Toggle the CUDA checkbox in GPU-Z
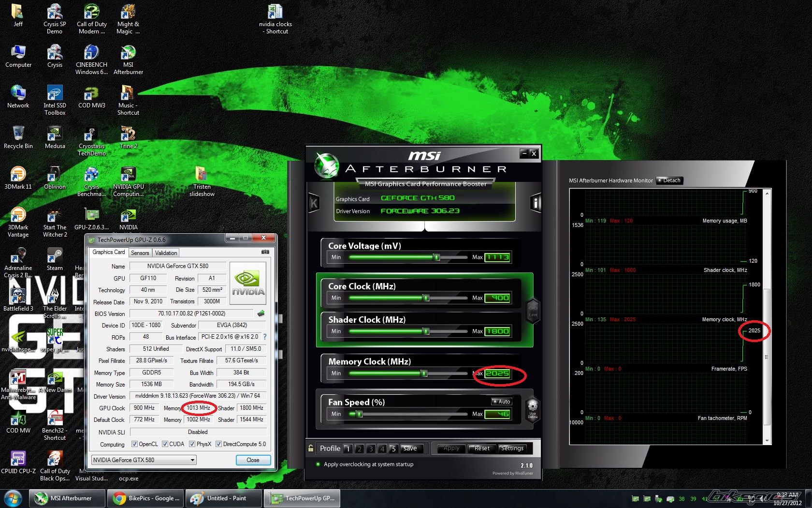This screenshot has height=508, width=812. coord(165,444)
